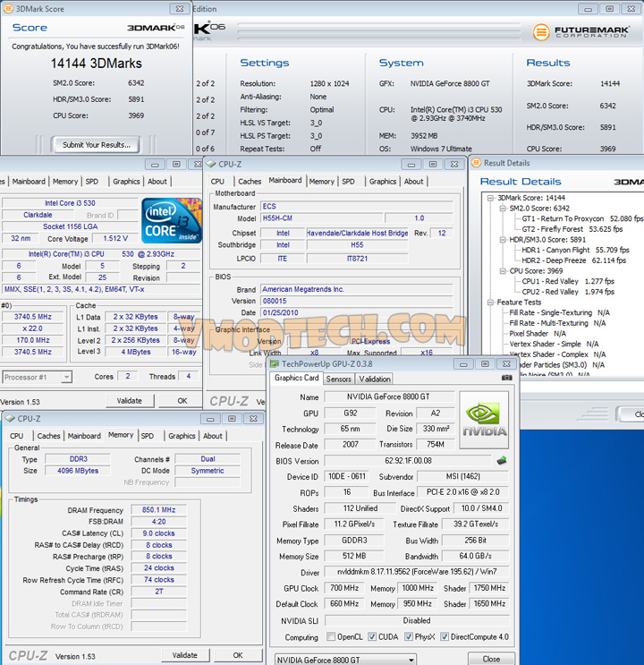Open Graphics tab in Mainboard CPU-Z window
The image size is (644, 665).
[383, 182]
